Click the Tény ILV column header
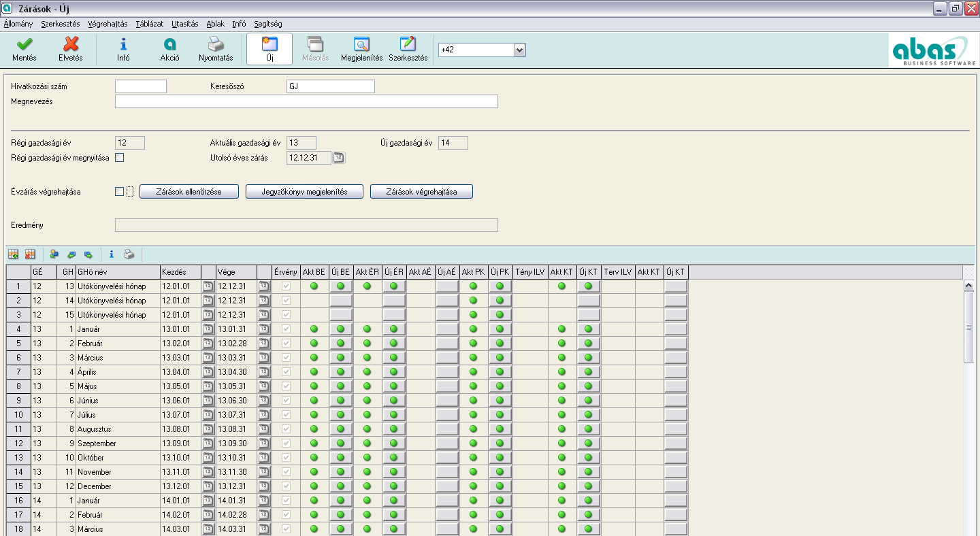 (530, 272)
